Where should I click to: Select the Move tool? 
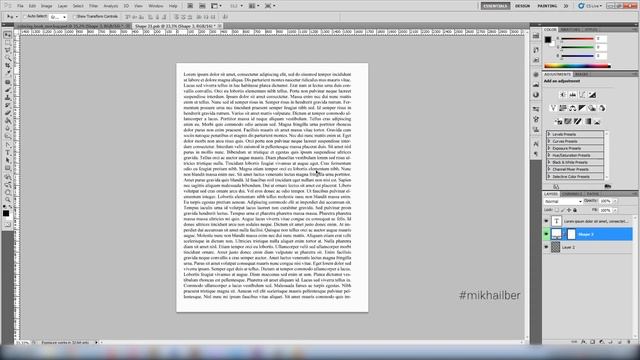point(7,35)
